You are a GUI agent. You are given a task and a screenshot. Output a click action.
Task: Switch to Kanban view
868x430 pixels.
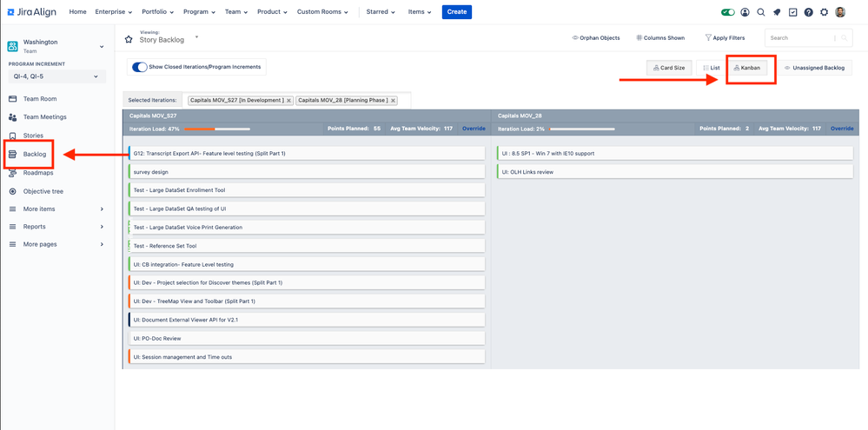(746, 68)
